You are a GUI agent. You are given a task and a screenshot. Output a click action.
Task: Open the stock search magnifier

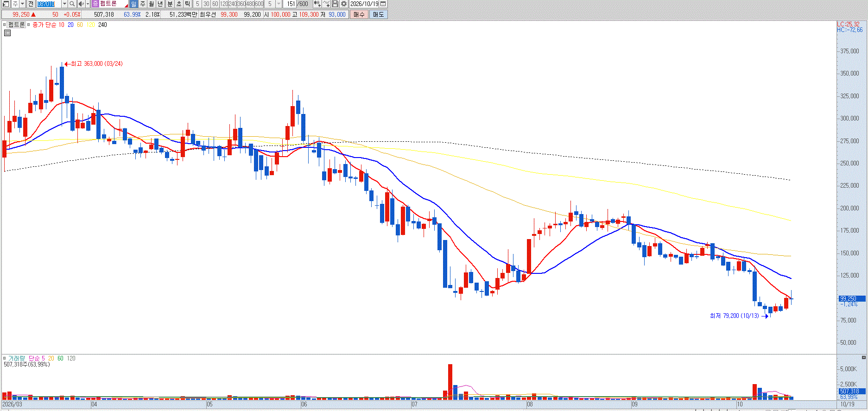tap(72, 4)
